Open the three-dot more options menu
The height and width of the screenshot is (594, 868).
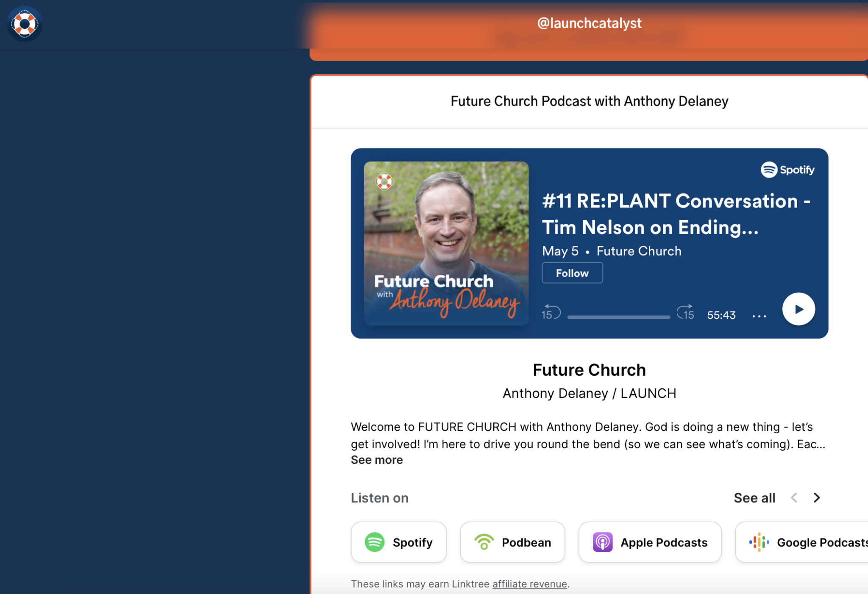tap(758, 315)
